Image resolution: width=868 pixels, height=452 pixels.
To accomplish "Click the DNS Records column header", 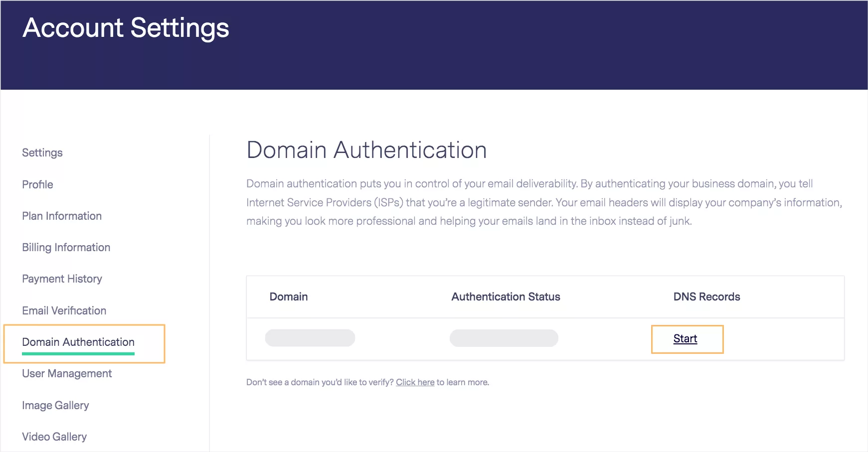I will tap(706, 297).
